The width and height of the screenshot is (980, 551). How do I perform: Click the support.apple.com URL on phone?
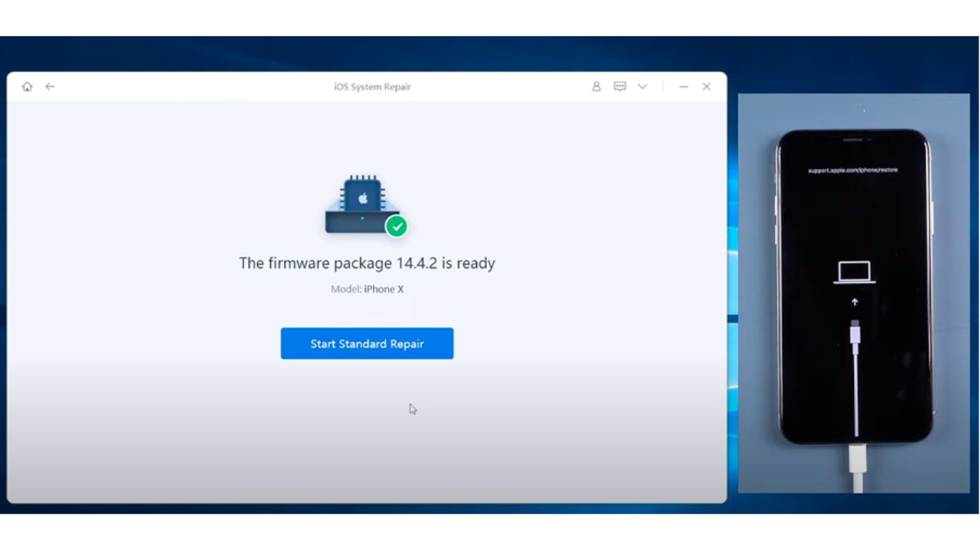[x=852, y=170]
